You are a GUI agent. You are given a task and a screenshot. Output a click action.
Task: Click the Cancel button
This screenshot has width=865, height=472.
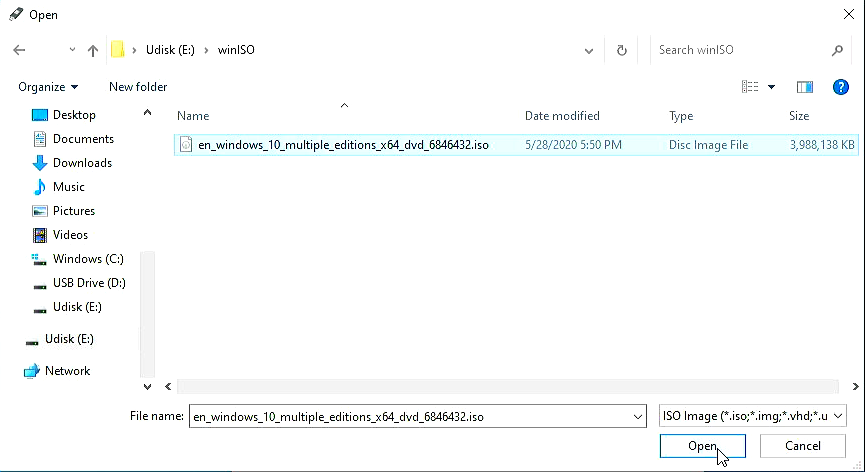point(802,445)
